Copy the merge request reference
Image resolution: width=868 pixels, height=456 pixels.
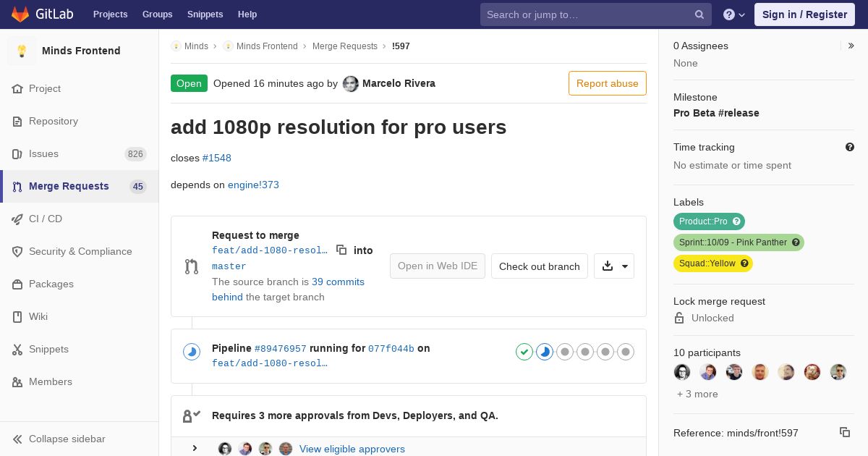tap(844, 432)
